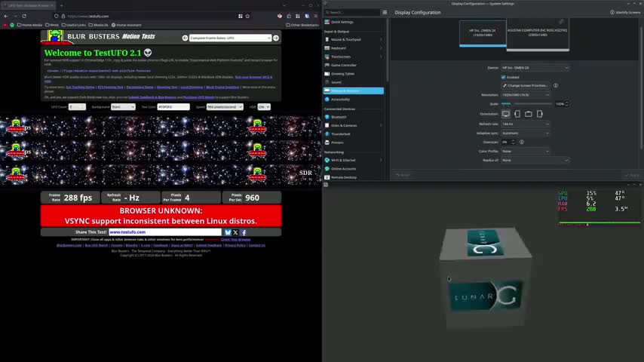Adjust the display Scale slider
644x362 pixels.
[526, 104]
